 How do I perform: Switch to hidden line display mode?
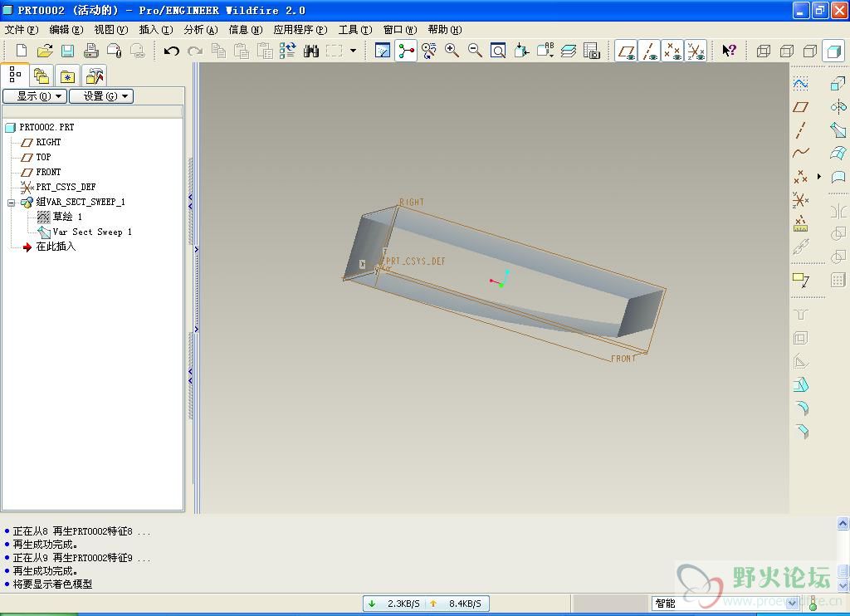787,51
